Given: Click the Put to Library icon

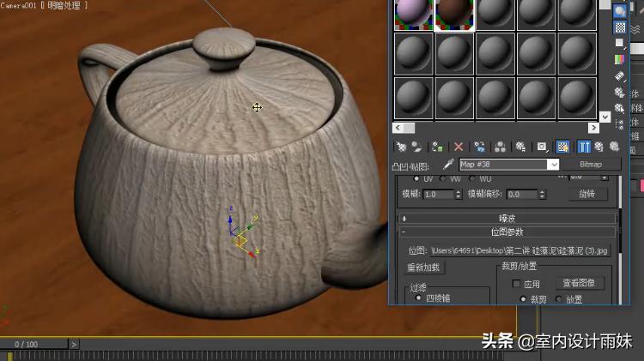Looking at the screenshot, I should 521,147.
